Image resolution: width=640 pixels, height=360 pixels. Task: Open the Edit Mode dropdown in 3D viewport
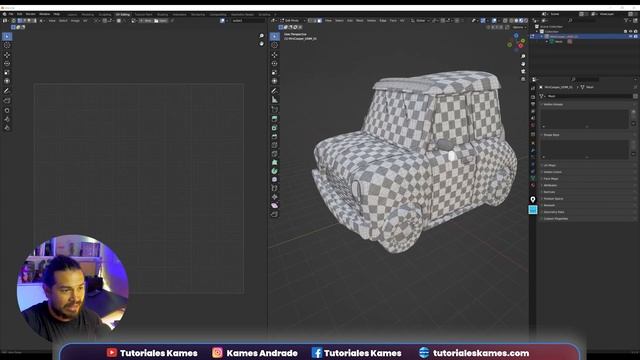pyautogui.click(x=292, y=20)
